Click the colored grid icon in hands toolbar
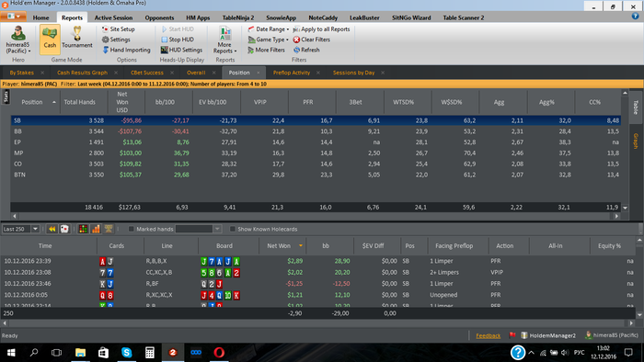The height and width of the screenshot is (362, 644). pos(83,229)
